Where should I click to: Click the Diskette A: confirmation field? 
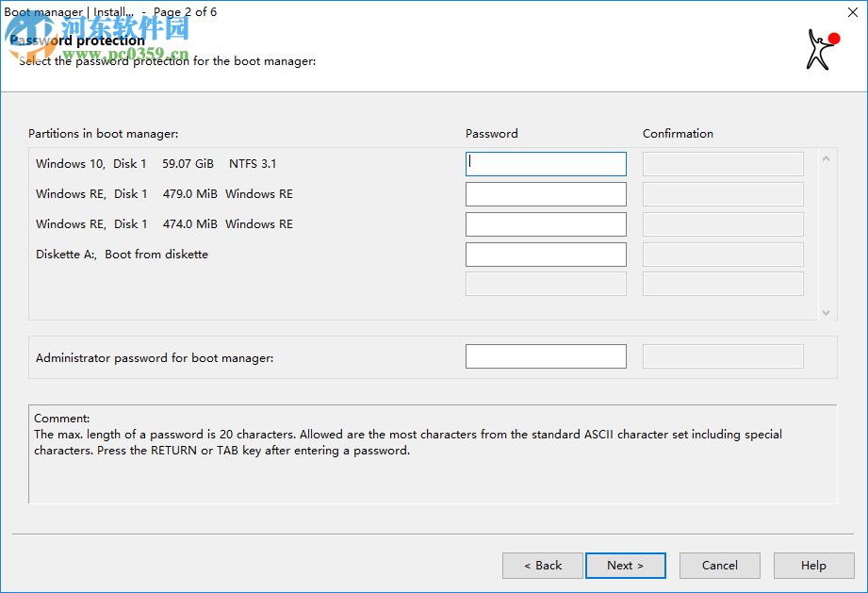tap(723, 255)
